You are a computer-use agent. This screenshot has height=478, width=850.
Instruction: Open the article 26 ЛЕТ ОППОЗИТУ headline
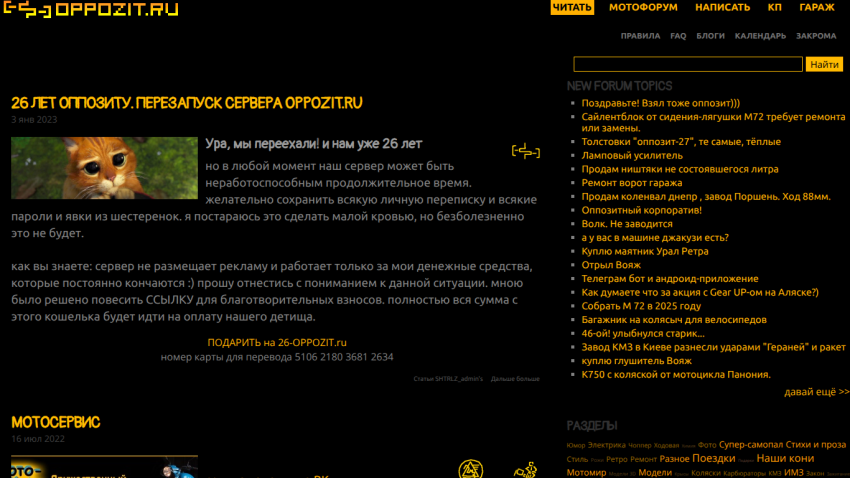tap(186, 102)
